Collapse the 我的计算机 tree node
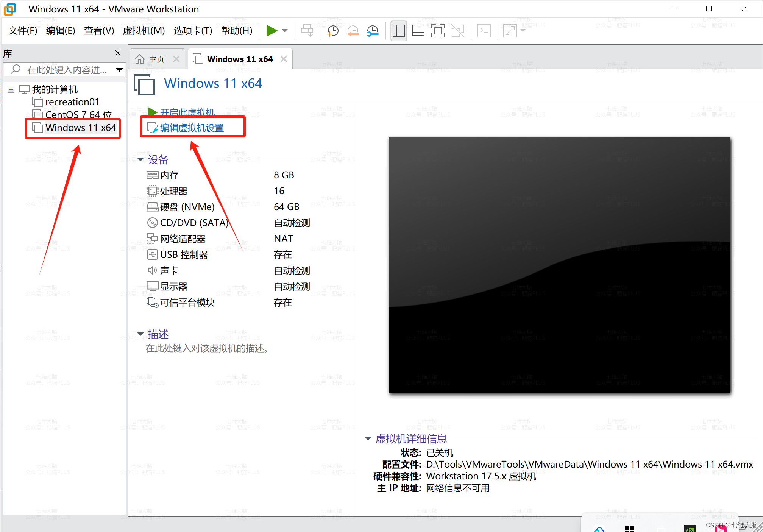Screen dimensions: 763x532 coord(11,89)
